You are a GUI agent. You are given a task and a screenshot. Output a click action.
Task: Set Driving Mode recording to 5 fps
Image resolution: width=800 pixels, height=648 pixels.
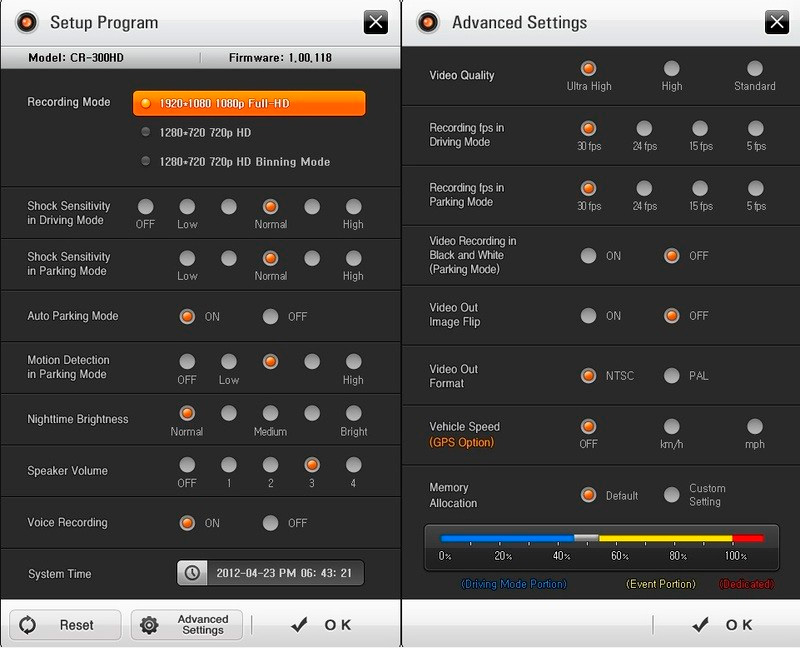(756, 129)
